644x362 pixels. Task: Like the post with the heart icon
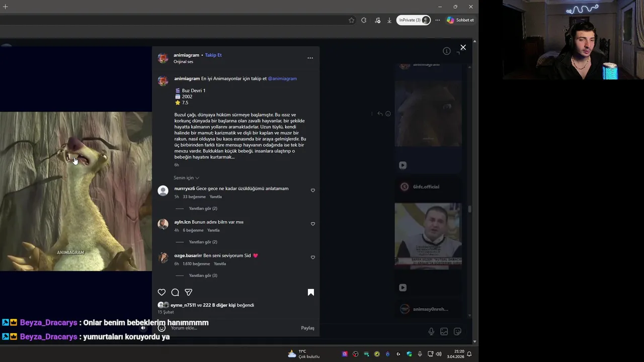[x=162, y=292]
